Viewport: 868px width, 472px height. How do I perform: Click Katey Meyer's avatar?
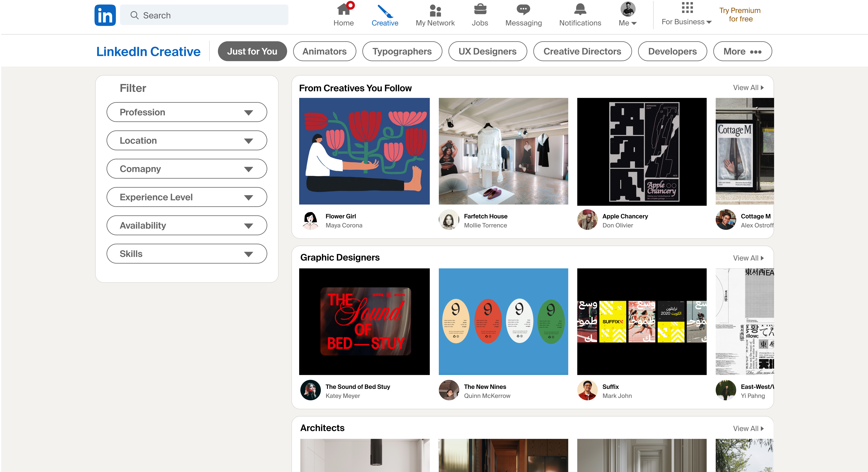tap(310, 390)
